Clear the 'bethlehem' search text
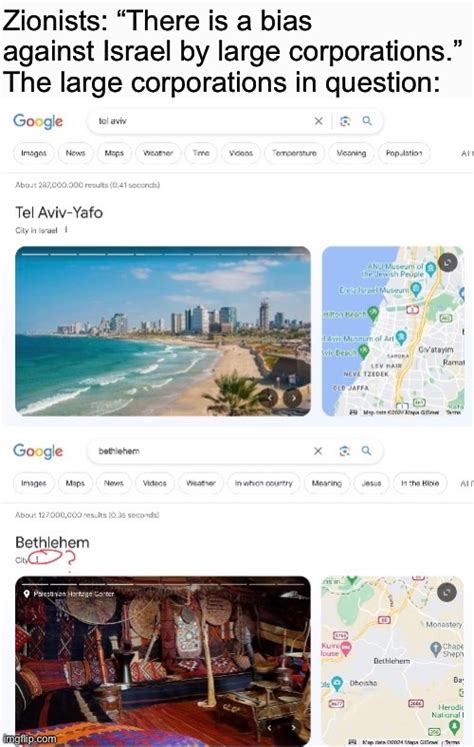 318,451
